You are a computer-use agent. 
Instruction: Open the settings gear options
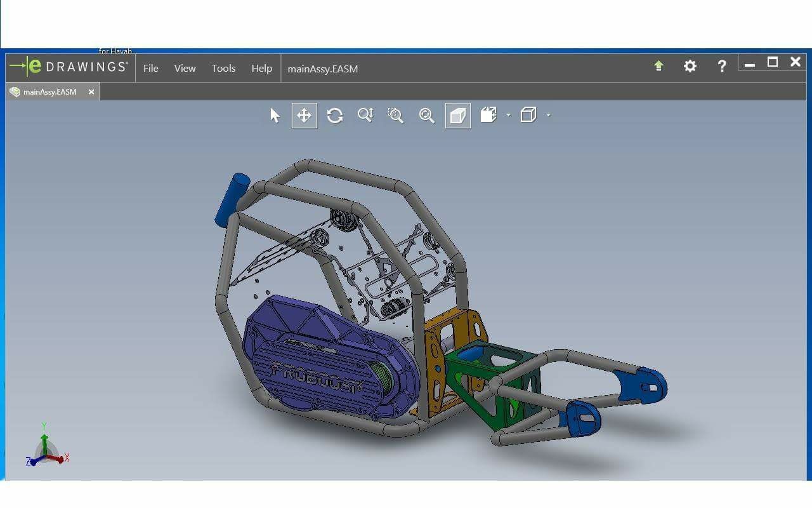[690, 66]
